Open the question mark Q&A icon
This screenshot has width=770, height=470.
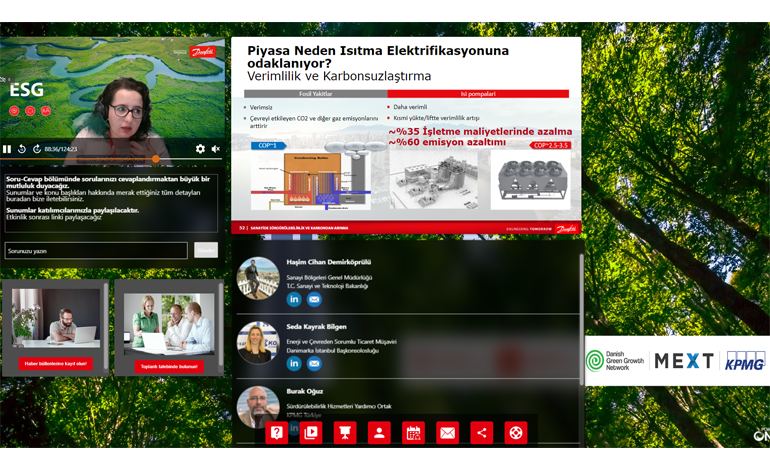click(276, 433)
